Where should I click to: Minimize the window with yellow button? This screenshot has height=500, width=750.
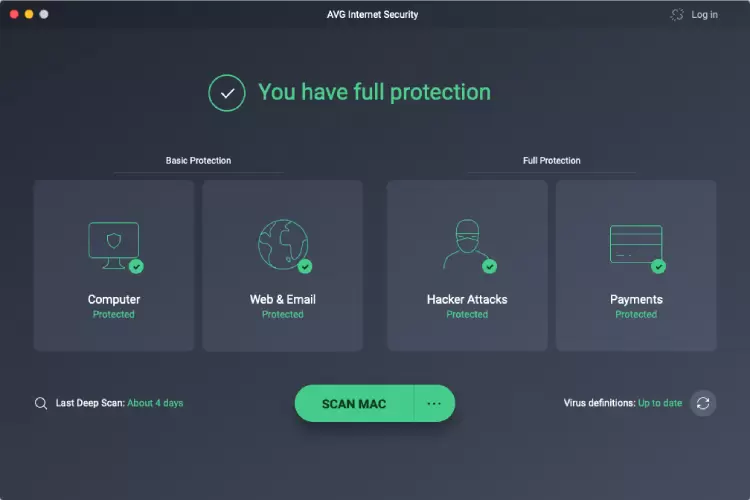click(29, 14)
